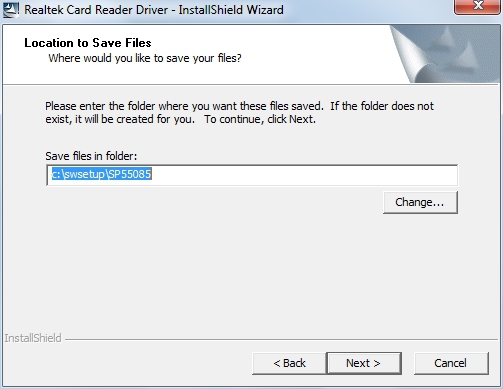
Task: Click the Realtek Card Reader Driver title text
Action: (x=154, y=10)
